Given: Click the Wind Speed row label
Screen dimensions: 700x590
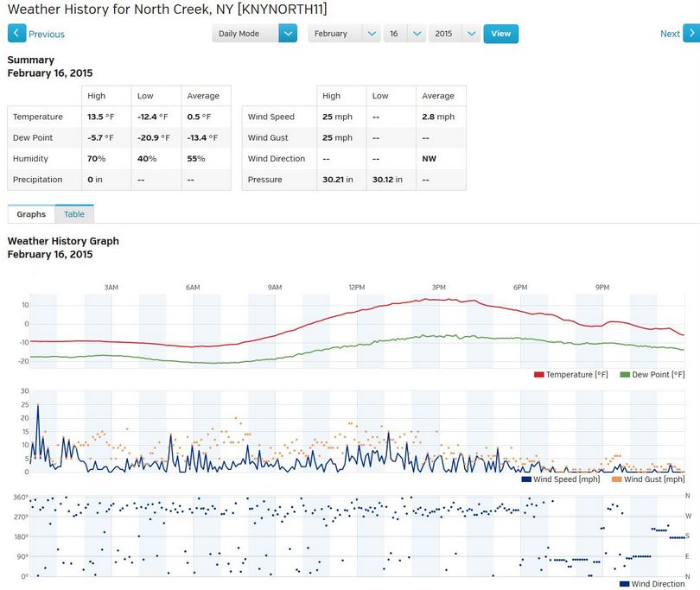Looking at the screenshot, I should click(271, 117).
